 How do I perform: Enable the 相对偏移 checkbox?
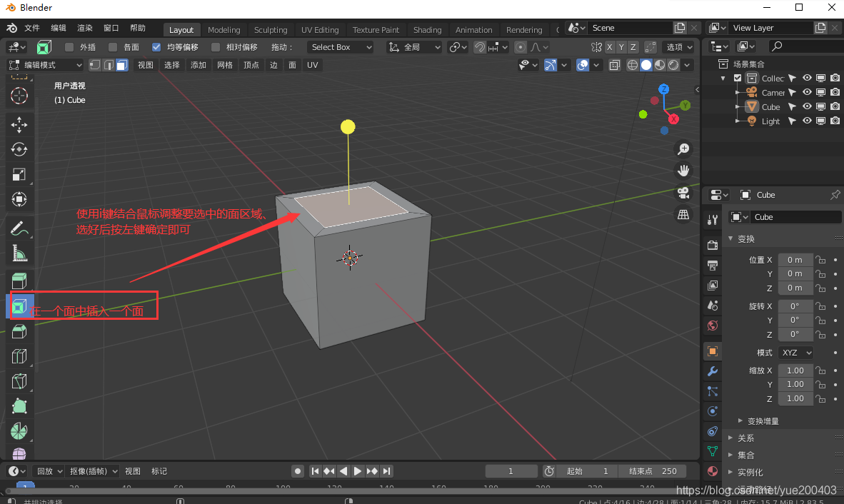(216, 47)
